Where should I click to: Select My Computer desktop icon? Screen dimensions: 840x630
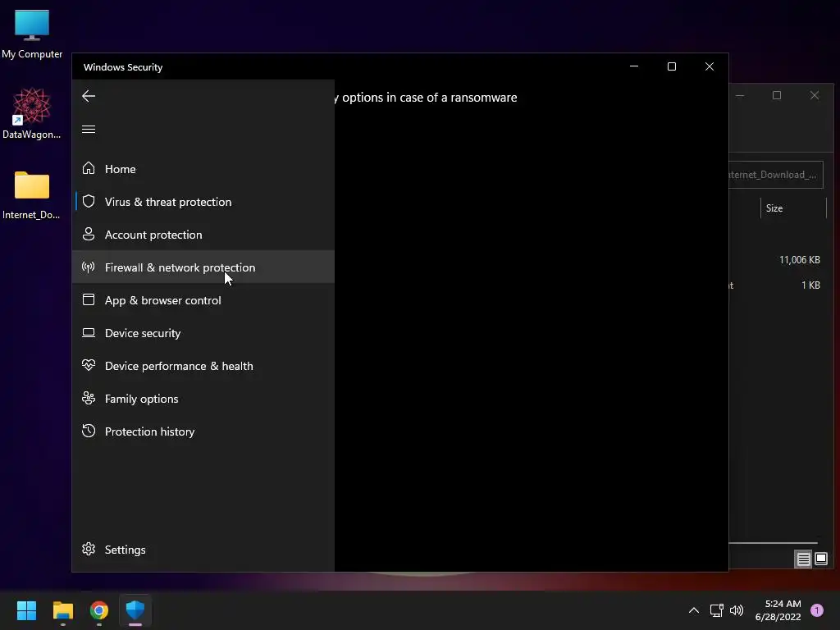click(32, 34)
